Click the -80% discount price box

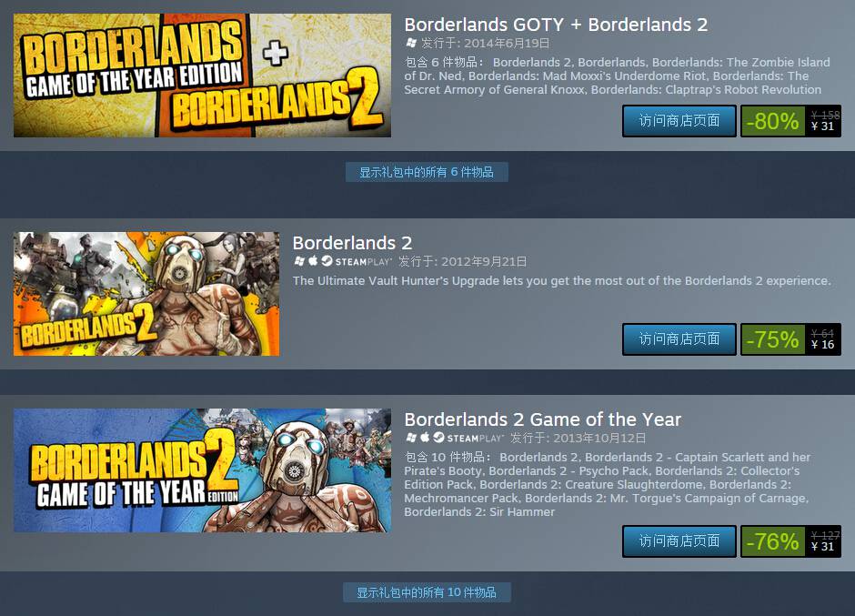(790, 121)
